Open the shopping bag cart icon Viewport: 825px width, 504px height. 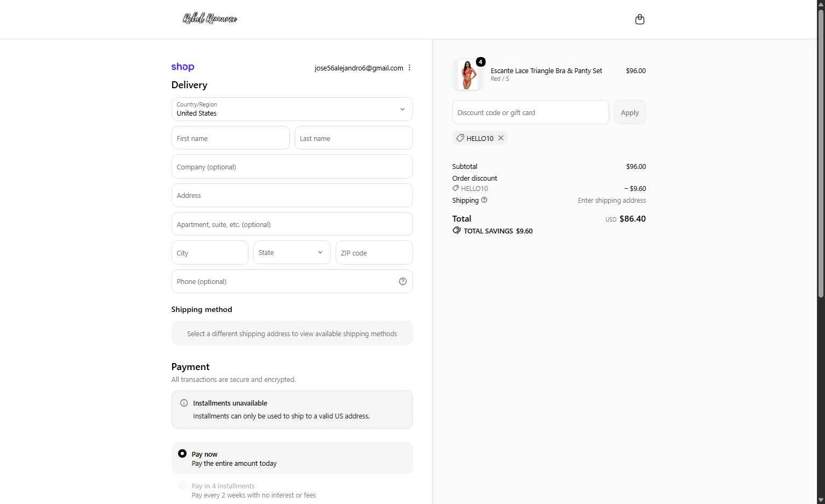coord(639,19)
